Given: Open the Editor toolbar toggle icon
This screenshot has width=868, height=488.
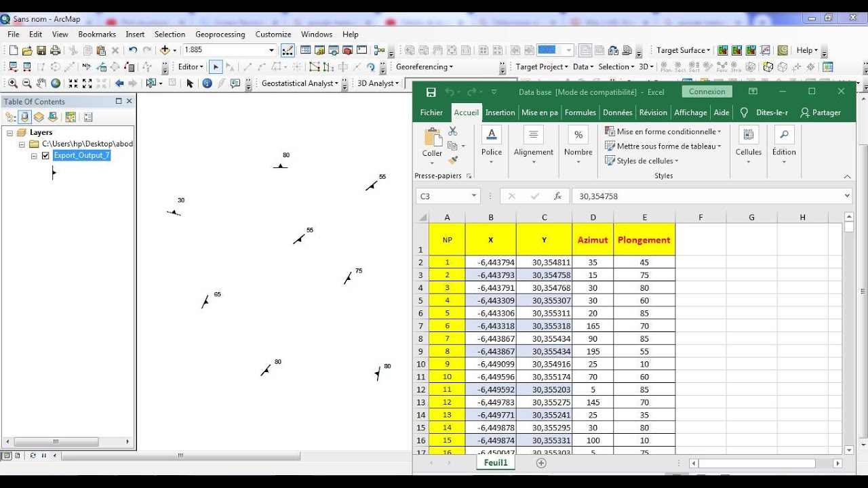Looking at the screenshot, I should (x=287, y=50).
